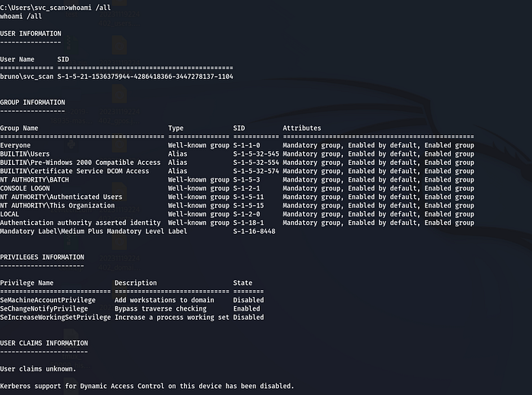The height and width of the screenshot is (395, 532).
Task: Click the SeMachineAccountPrivilege privilege name
Action: [x=48, y=300]
